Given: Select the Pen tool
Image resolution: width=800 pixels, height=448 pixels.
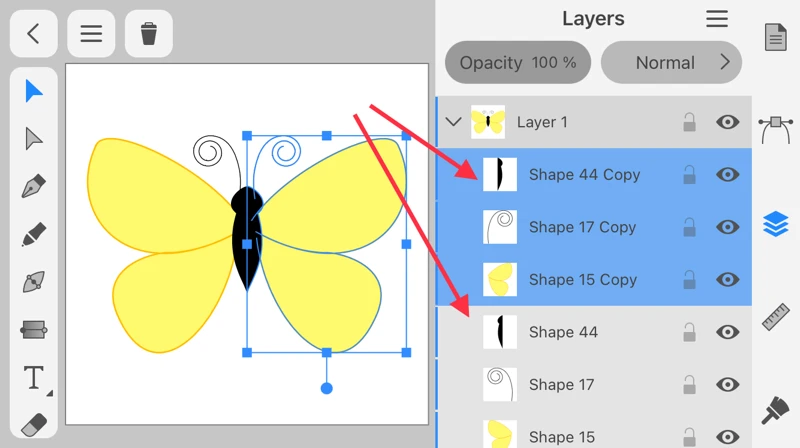Looking at the screenshot, I should pyautogui.click(x=34, y=186).
